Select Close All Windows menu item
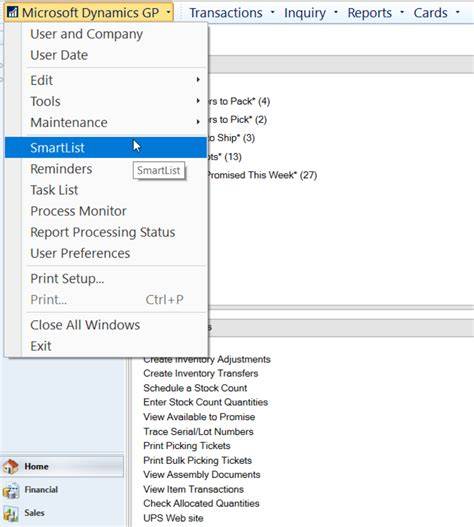Screen dimensions: 474x527 point(85,325)
